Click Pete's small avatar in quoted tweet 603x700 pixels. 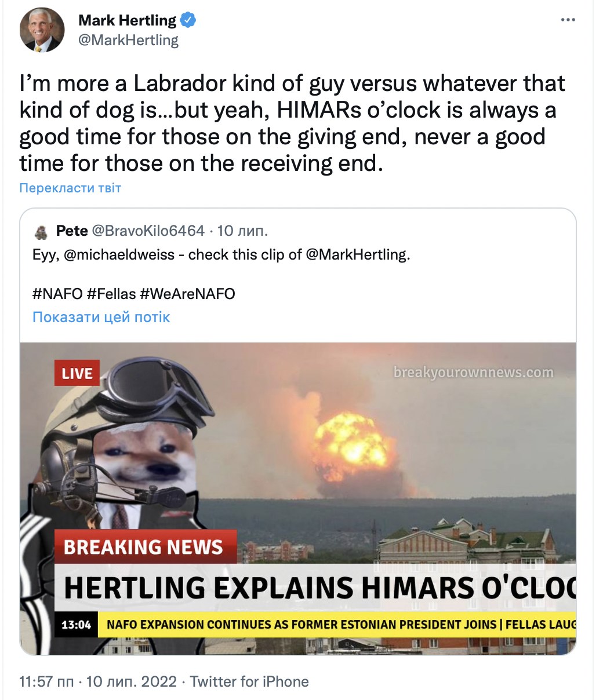[42, 232]
